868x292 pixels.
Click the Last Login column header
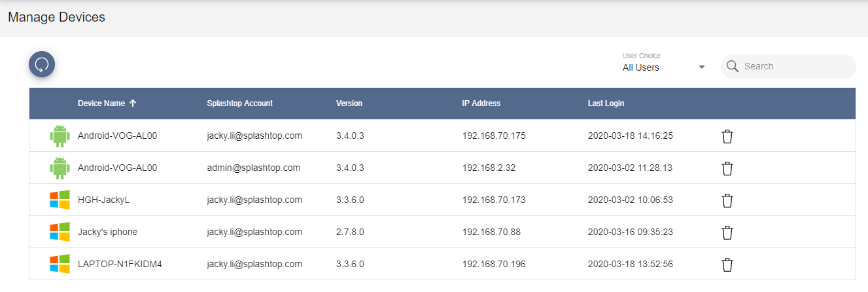606,103
